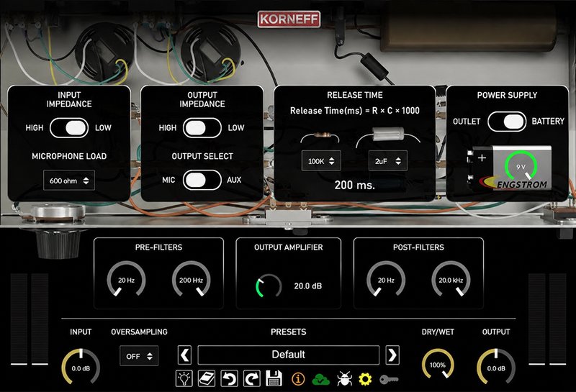
Task: Click the Dry/Wet 100% knob
Action: tap(438, 365)
